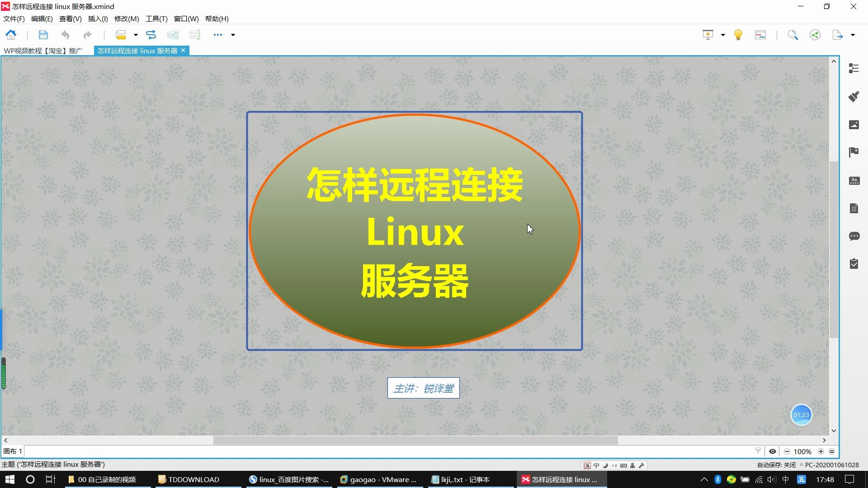Viewport: 868px width, 488px height.
Task: Select the 怎样远程连接 linux 服务器 tab
Action: (x=138, y=51)
